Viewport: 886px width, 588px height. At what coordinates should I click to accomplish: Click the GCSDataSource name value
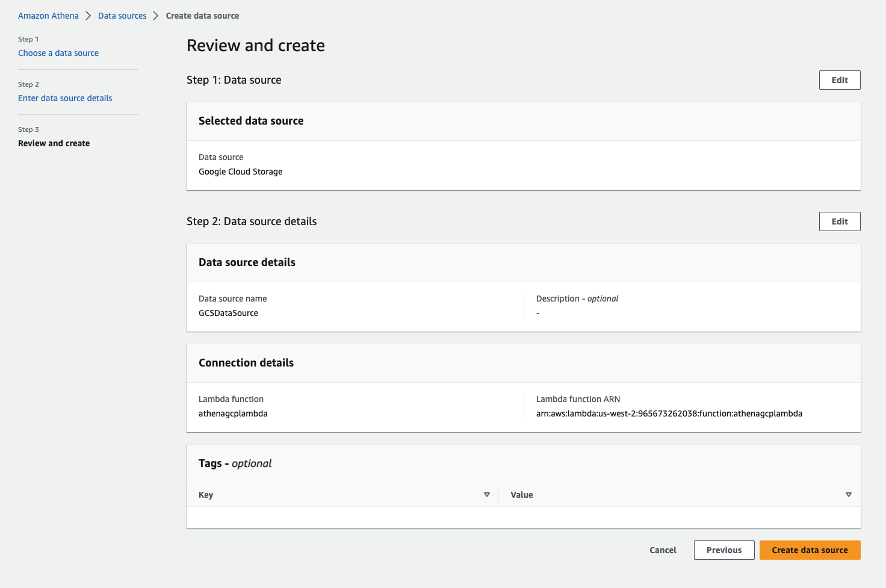click(228, 313)
